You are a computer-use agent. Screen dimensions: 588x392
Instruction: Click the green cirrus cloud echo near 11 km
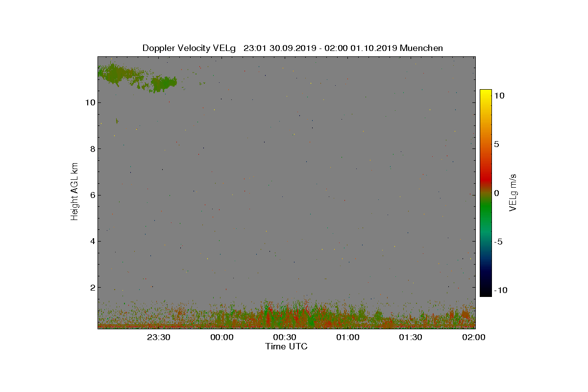pyautogui.click(x=137, y=77)
